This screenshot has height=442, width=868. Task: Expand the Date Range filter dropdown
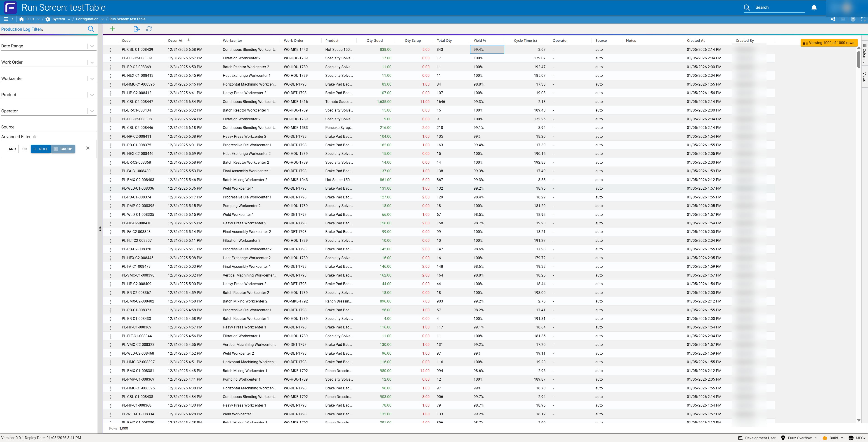92,46
